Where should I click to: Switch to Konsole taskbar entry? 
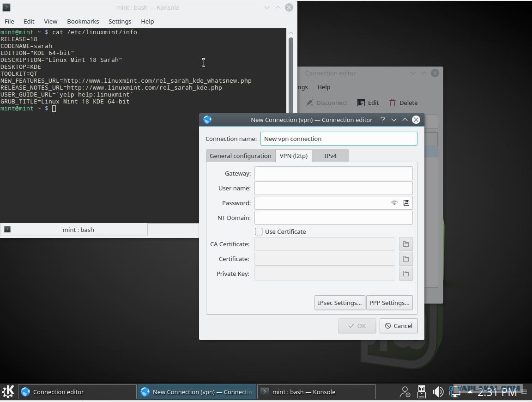pyautogui.click(x=316, y=392)
